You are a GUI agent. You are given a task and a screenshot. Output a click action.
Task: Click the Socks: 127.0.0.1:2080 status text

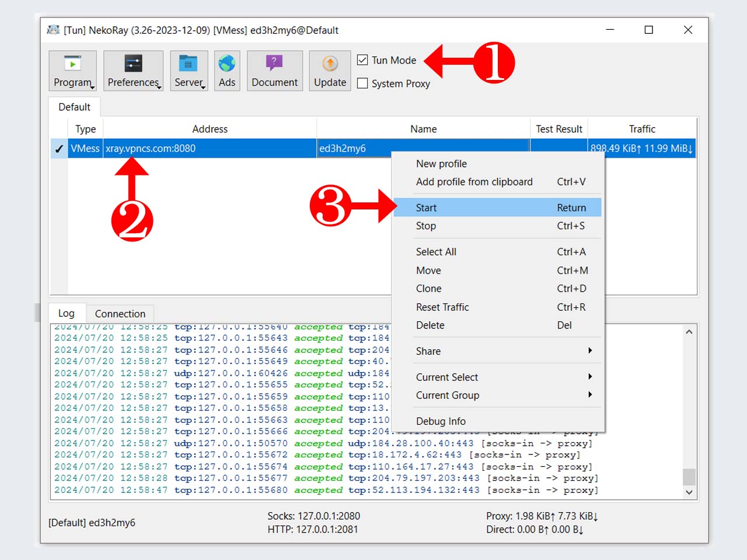pyautogui.click(x=314, y=516)
